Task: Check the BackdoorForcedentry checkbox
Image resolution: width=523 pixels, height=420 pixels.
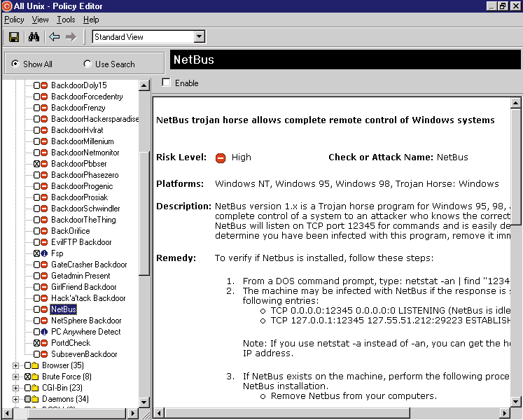Action: pyautogui.click(x=36, y=97)
